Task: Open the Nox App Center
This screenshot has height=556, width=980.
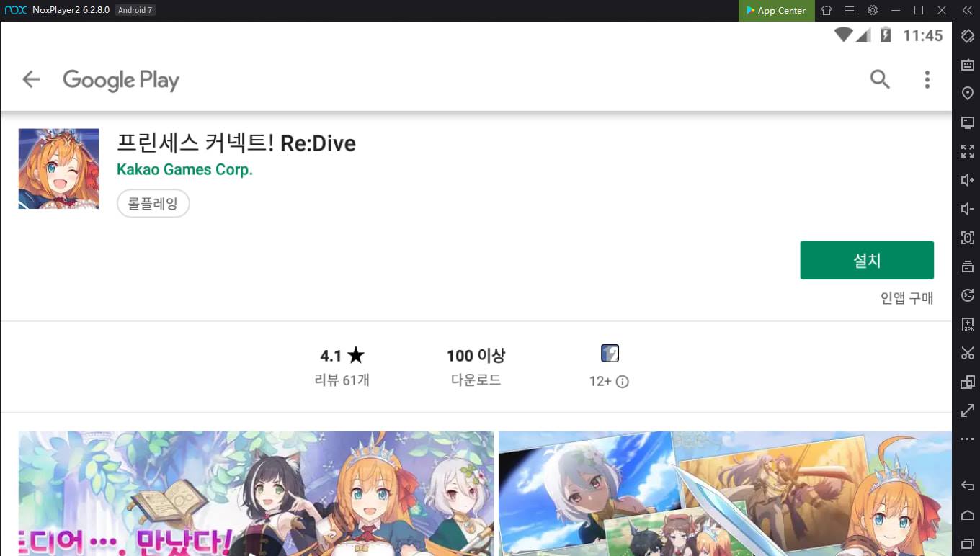Action: (776, 11)
